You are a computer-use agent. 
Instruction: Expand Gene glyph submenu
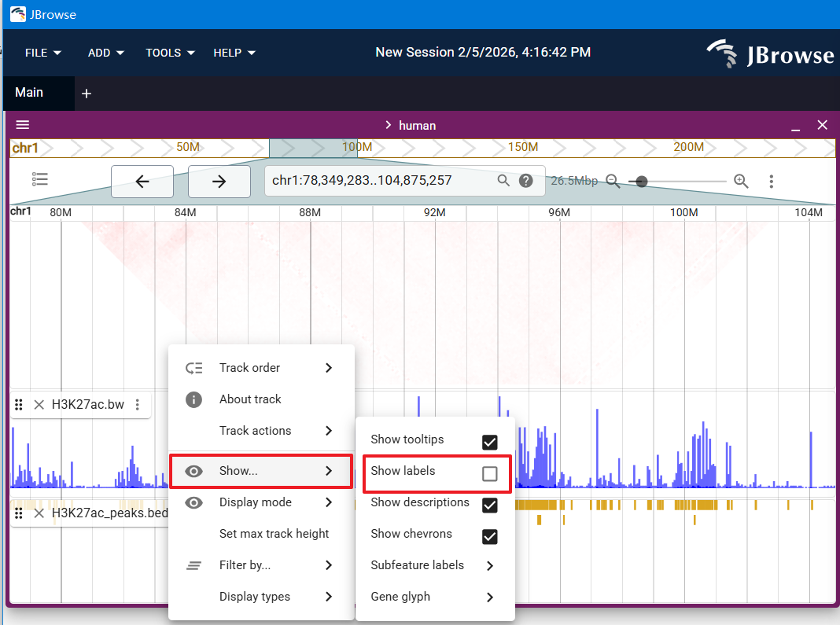click(435, 597)
